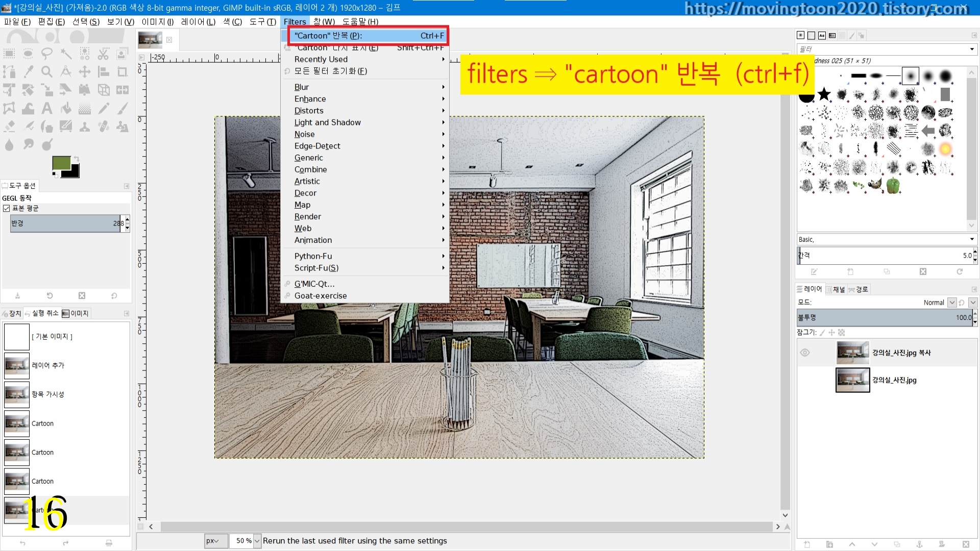This screenshot has height=551, width=980.
Task: Expand the Blur submenu
Action: [365, 87]
